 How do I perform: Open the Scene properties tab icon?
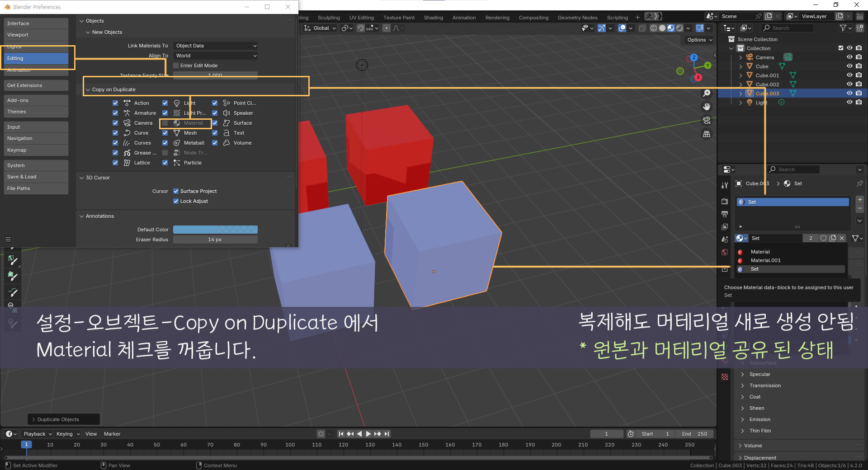point(725,239)
